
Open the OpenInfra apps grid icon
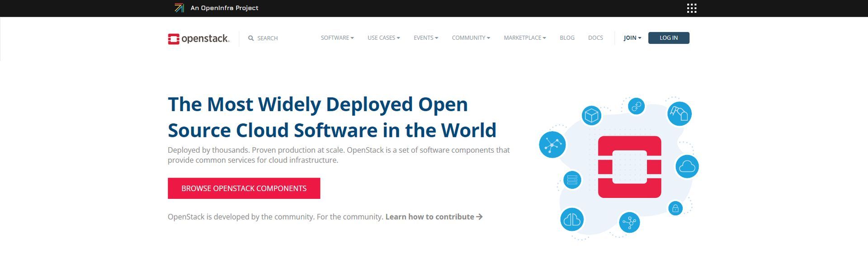pyautogui.click(x=691, y=8)
